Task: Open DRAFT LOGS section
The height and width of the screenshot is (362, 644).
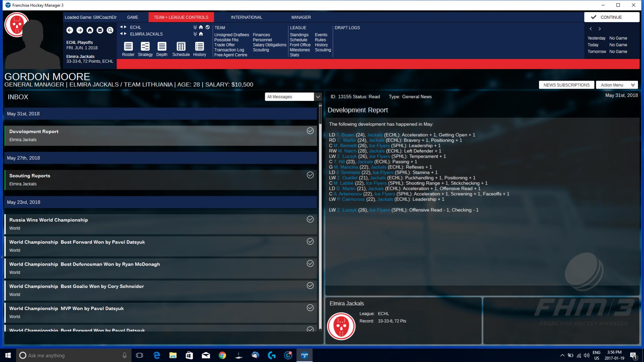Action: click(x=347, y=28)
